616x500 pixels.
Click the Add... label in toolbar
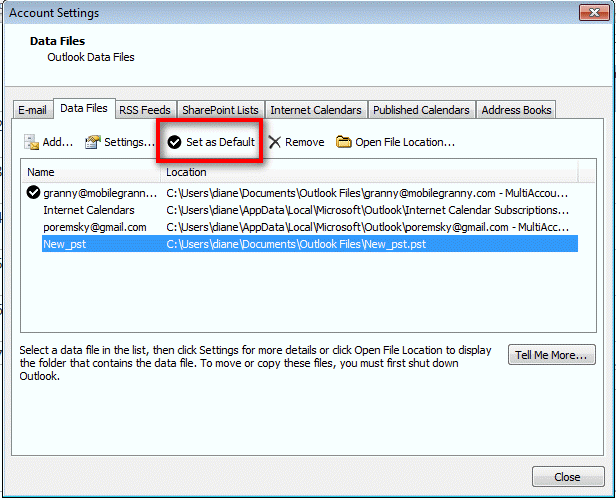click(x=58, y=142)
